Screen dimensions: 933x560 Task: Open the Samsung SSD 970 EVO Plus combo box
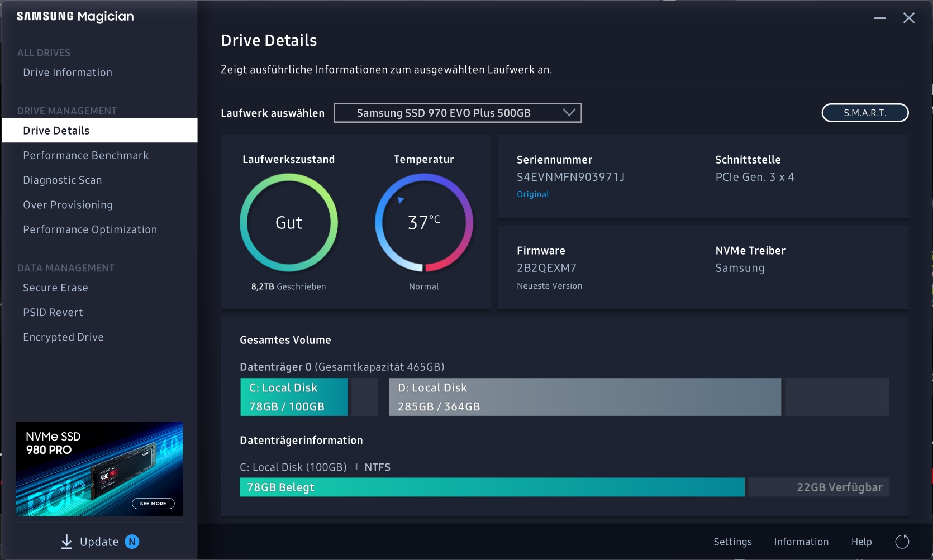[458, 113]
